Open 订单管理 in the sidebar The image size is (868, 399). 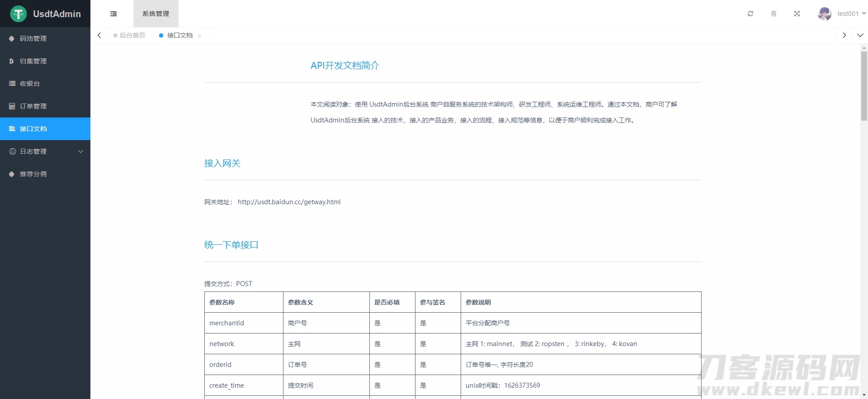coord(33,106)
